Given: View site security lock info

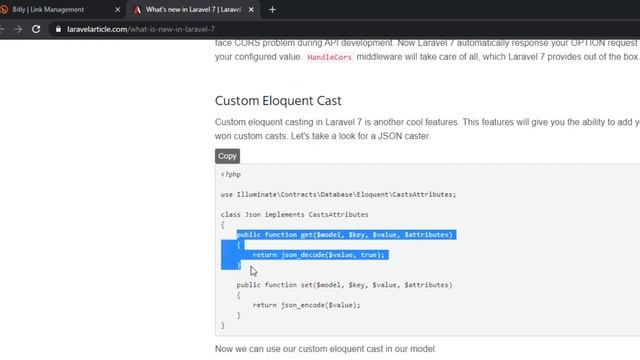Looking at the screenshot, I should [58, 29].
